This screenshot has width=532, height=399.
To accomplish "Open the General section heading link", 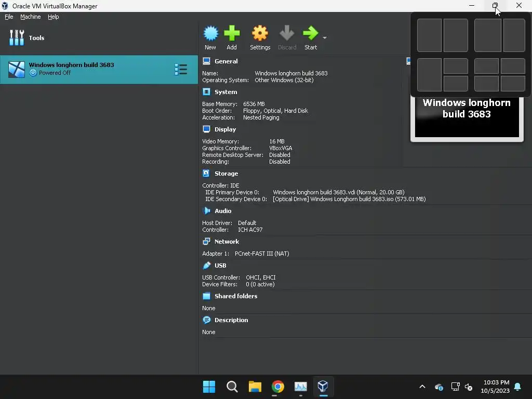I will pos(226,61).
